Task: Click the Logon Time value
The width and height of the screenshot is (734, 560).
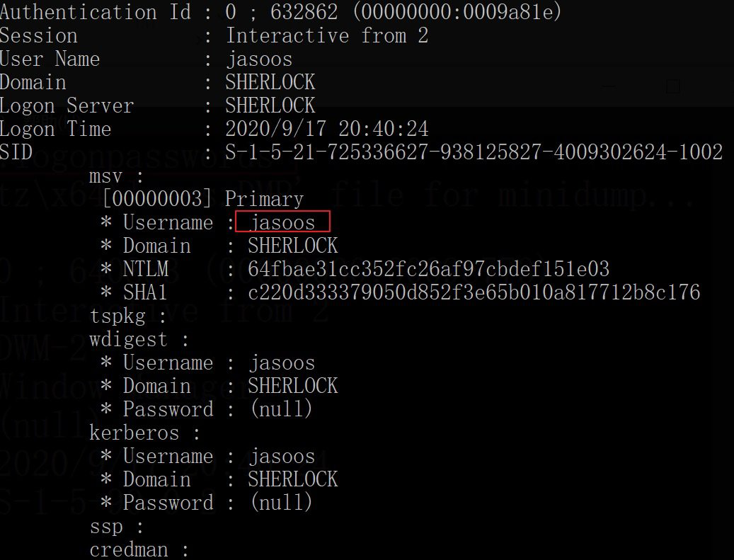Action: (326, 129)
